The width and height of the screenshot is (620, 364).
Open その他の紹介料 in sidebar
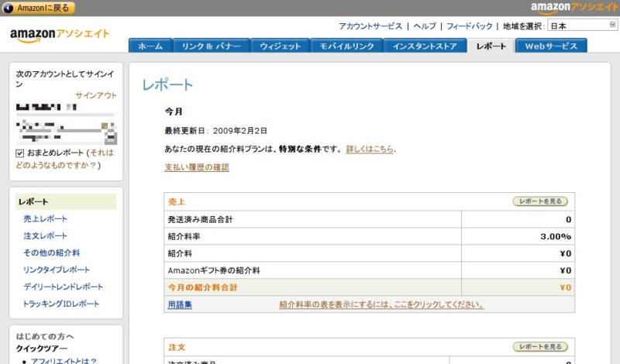(x=51, y=252)
